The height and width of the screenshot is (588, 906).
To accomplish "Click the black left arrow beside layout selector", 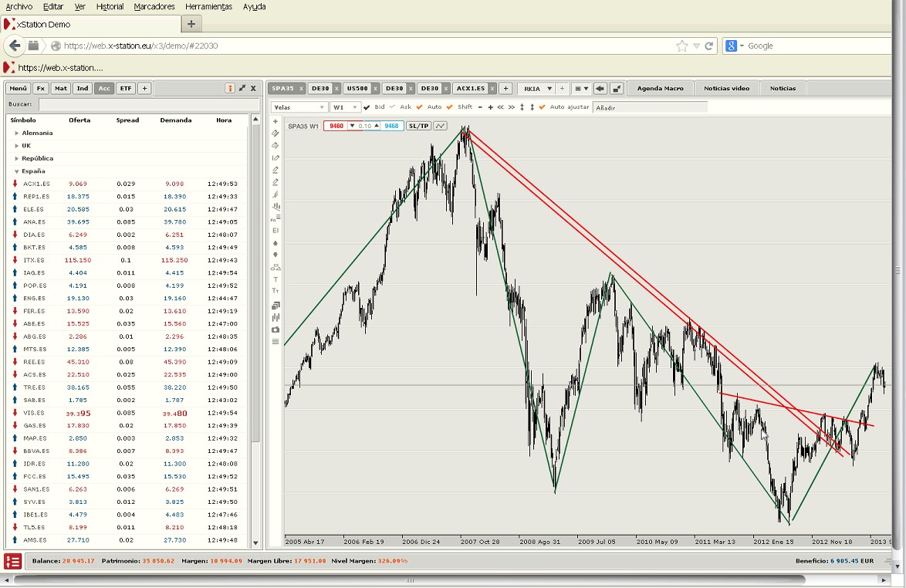I will (x=600, y=89).
